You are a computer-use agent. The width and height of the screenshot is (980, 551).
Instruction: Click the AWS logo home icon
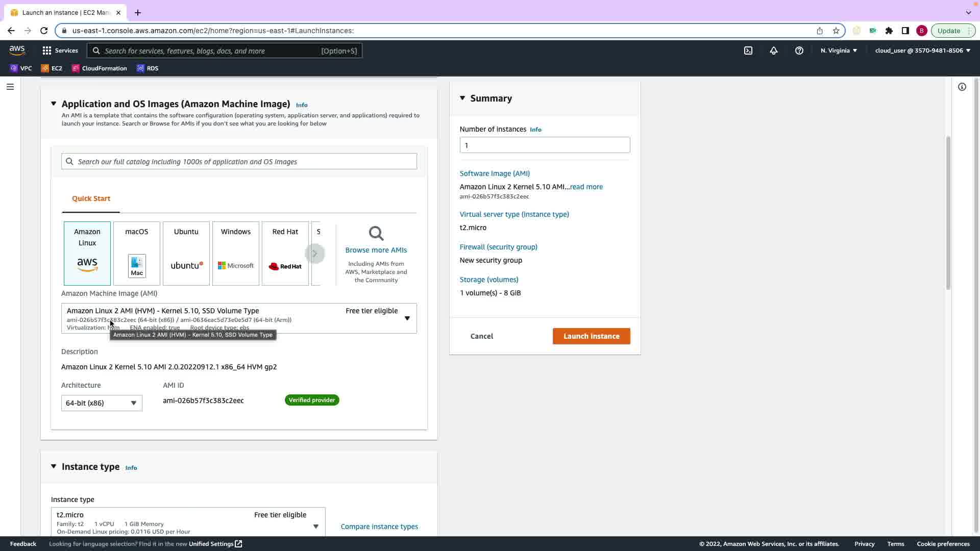click(17, 50)
